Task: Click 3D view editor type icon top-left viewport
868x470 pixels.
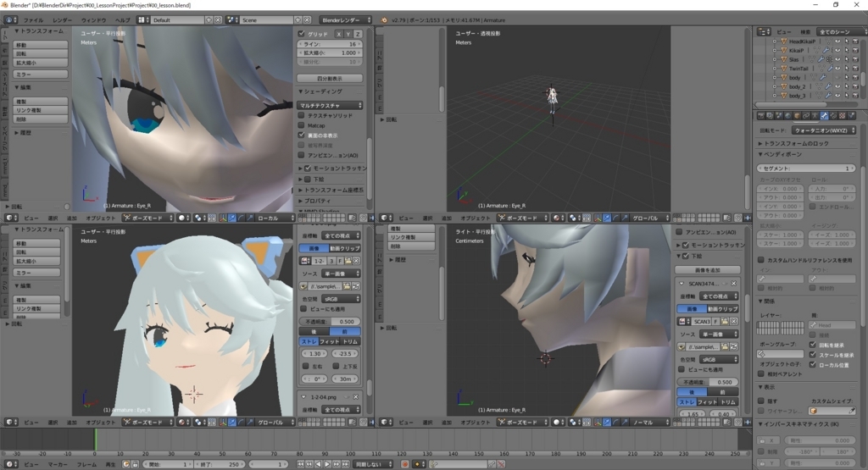Action: [11, 218]
